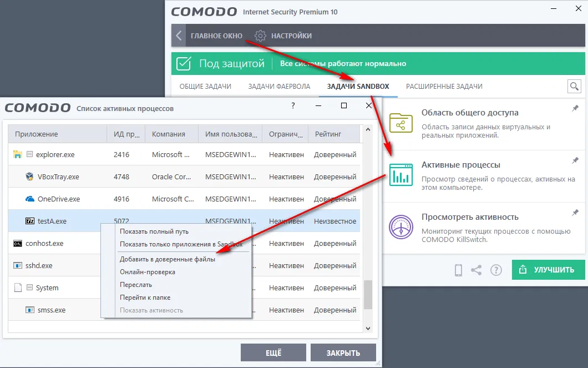Select the conhost.exe process name

44,244
